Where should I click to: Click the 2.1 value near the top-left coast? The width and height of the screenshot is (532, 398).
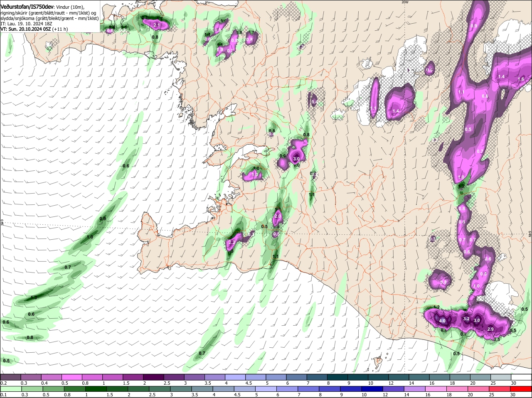(157, 25)
